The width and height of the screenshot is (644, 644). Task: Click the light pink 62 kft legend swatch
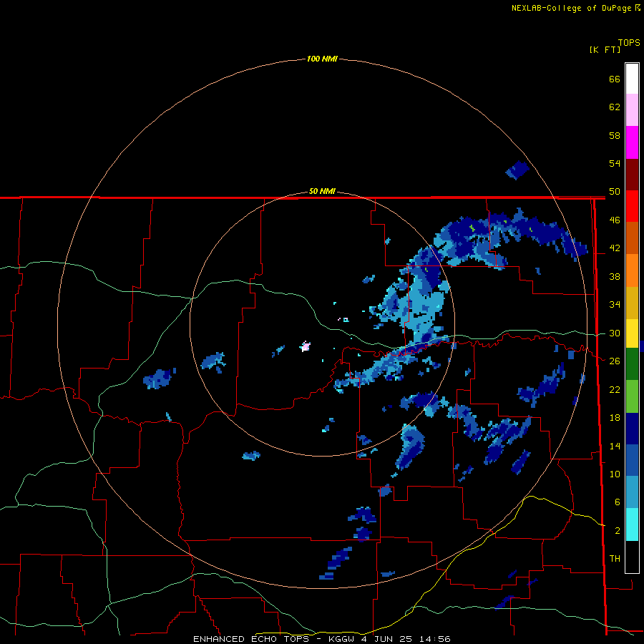point(632,109)
